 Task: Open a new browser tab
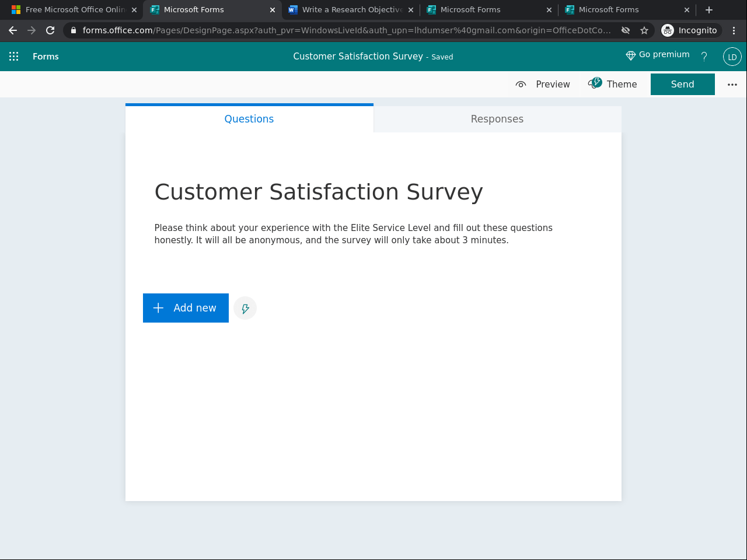coord(708,9)
